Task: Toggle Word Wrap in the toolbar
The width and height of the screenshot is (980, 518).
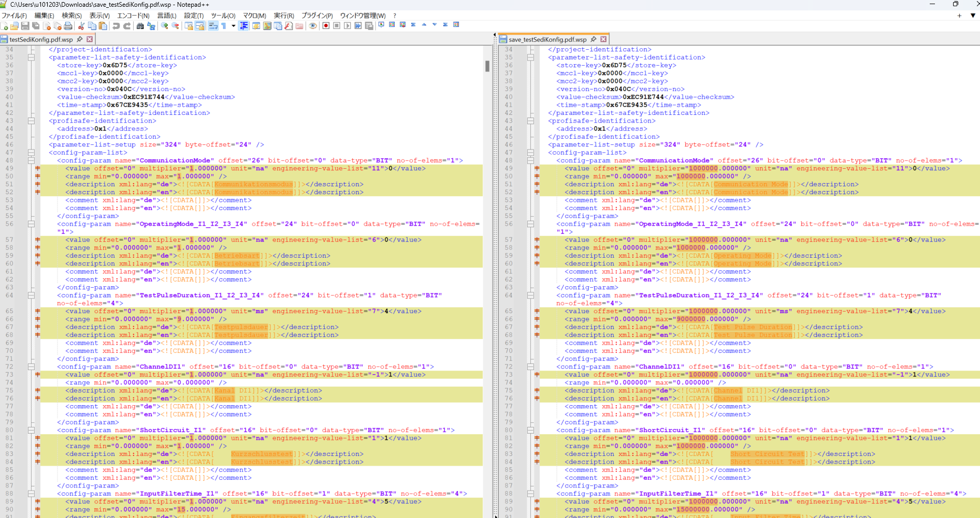Action: pyautogui.click(x=213, y=26)
